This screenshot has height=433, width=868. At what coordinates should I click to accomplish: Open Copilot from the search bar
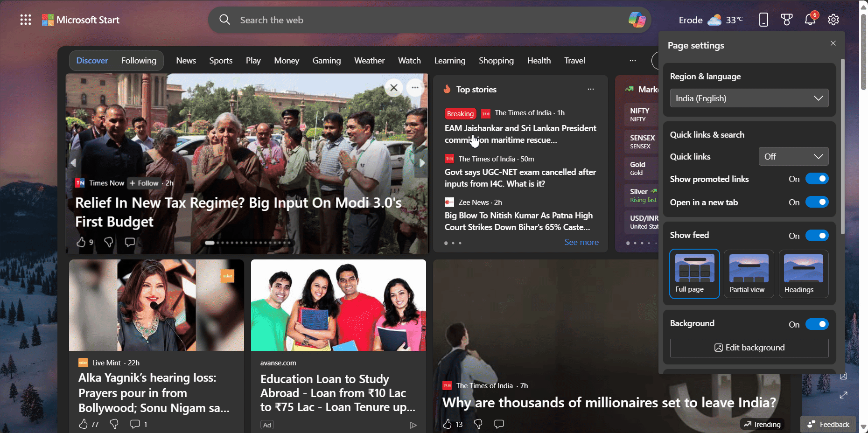[x=637, y=20]
